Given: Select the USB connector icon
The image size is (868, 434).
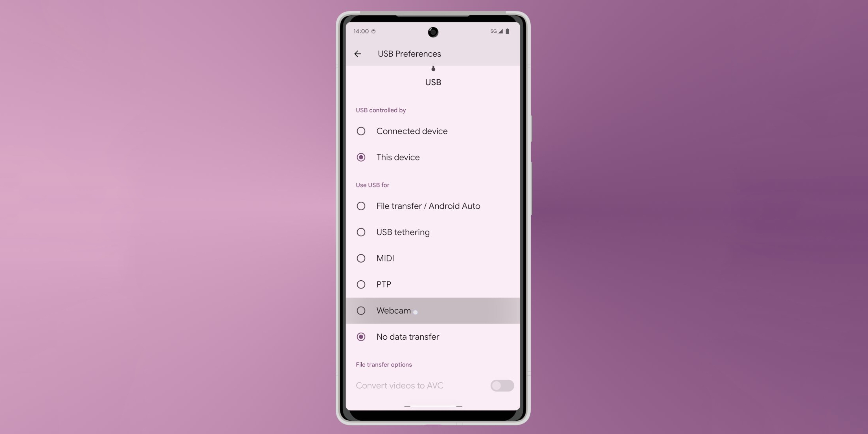Looking at the screenshot, I should click(x=434, y=69).
